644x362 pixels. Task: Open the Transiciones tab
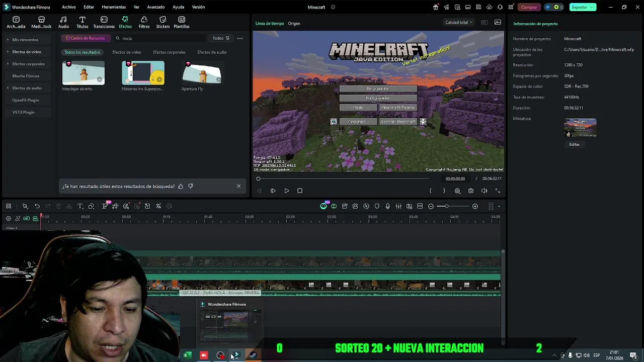pos(104,23)
